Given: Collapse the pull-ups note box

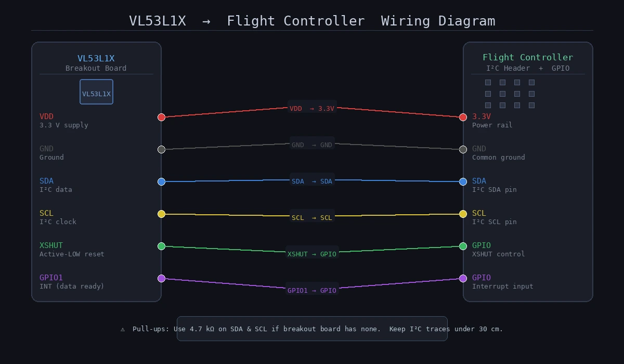Looking at the screenshot, I should tap(312, 329).
